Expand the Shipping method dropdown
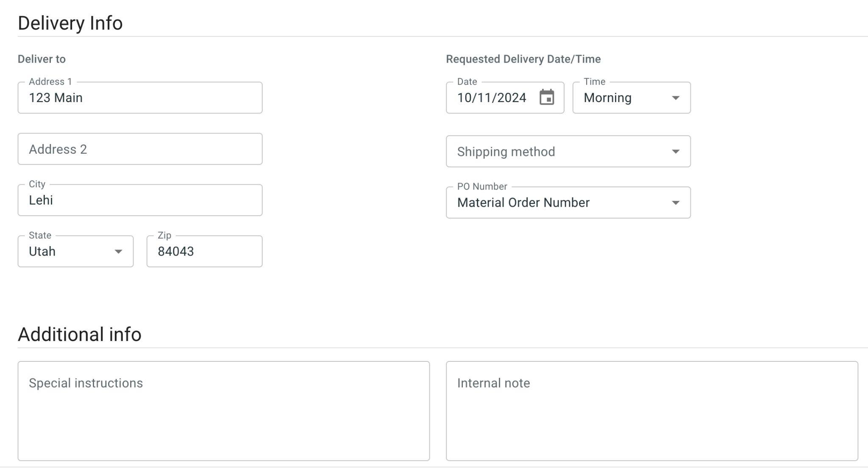Viewport: 868px width, 469px height. (x=559, y=152)
